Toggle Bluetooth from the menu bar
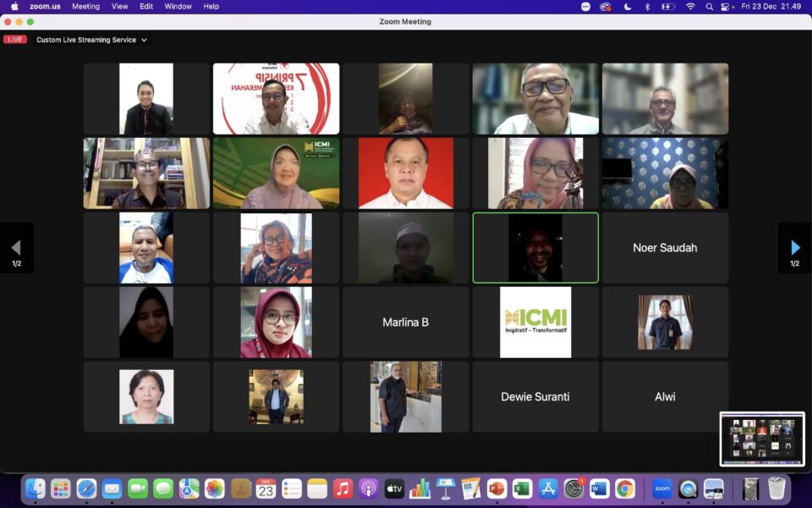The image size is (812, 508). (648, 7)
